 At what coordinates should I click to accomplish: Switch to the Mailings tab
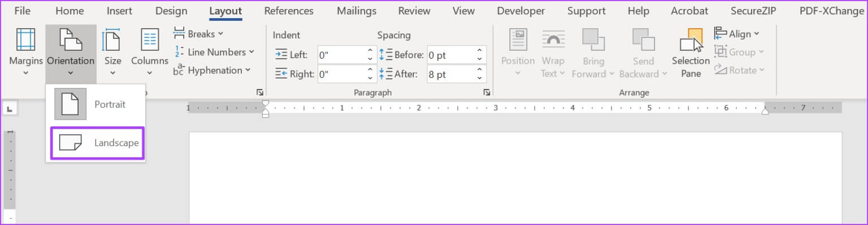pyautogui.click(x=357, y=11)
